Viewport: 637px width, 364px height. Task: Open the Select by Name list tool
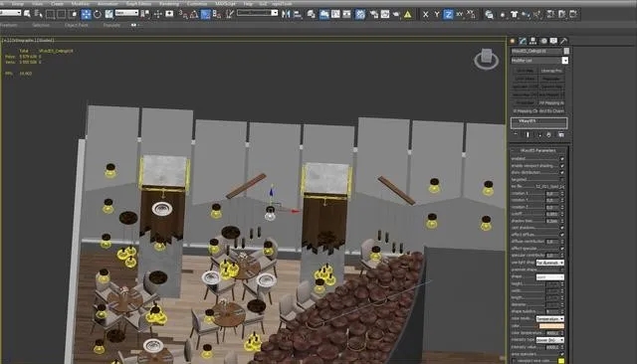(x=39, y=14)
